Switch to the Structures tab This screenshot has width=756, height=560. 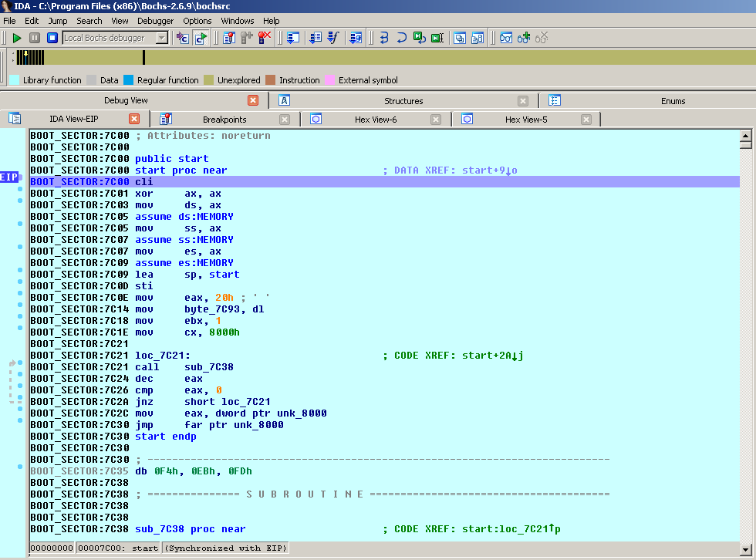pyautogui.click(x=403, y=101)
